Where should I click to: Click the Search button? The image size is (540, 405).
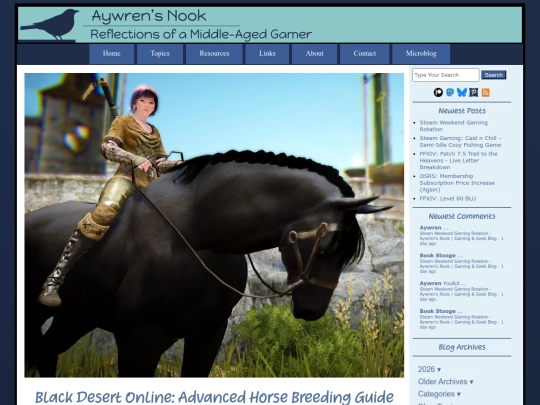494,75
